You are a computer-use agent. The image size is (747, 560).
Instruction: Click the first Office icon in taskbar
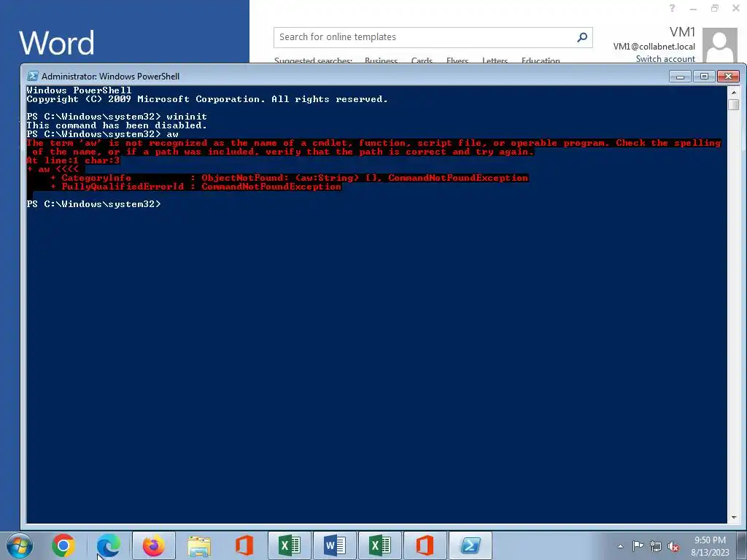tap(244, 545)
